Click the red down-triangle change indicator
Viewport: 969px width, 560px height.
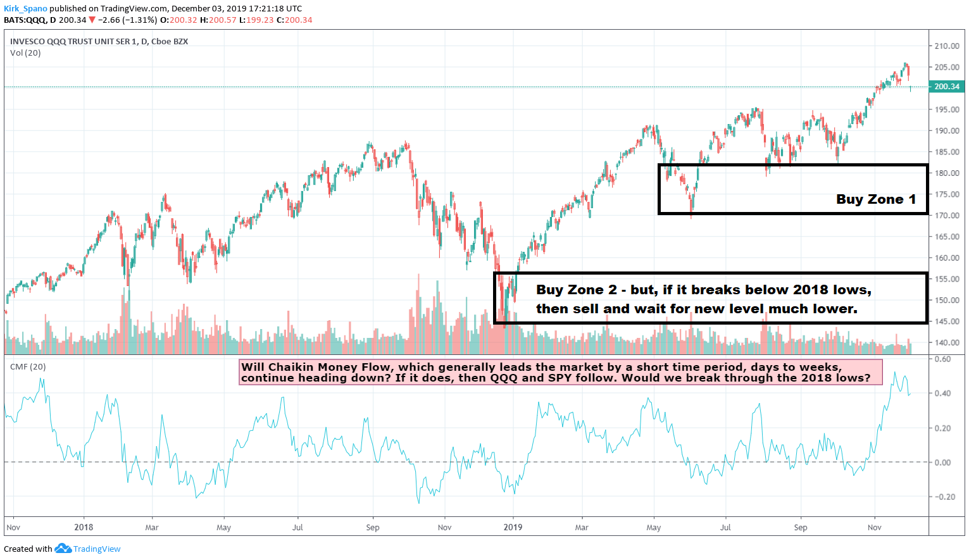[x=92, y=20]
